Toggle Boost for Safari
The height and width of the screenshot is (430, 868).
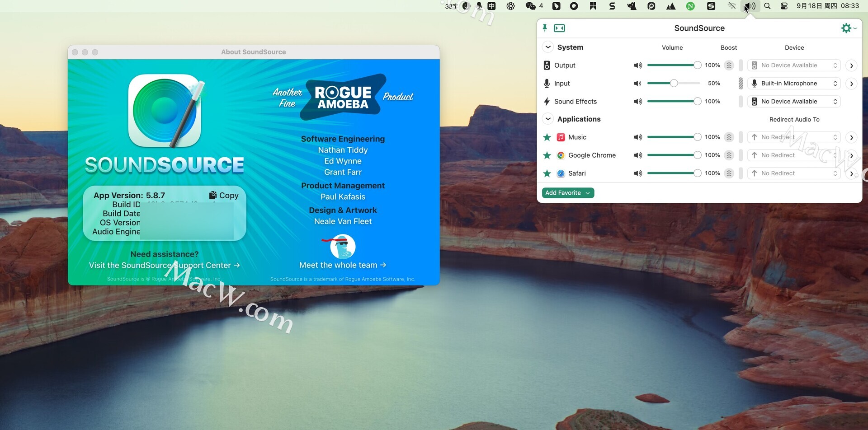pos(729,173)
